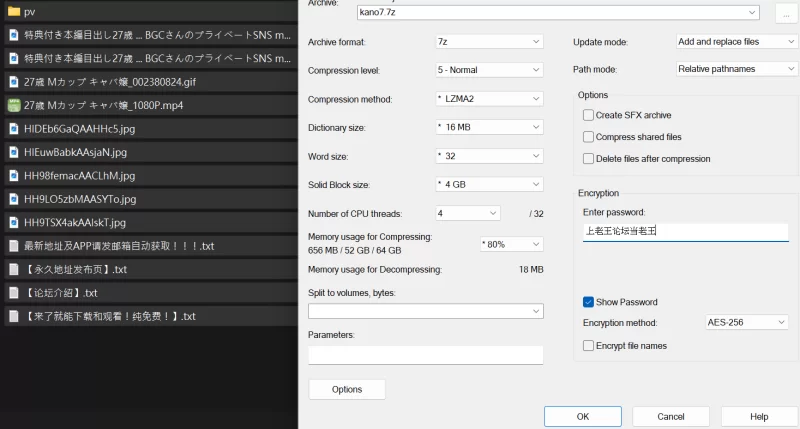Select the 【永久地址发布页】.txt document icon
Viewport: 800px width, 429px height.
pos(14,269)
